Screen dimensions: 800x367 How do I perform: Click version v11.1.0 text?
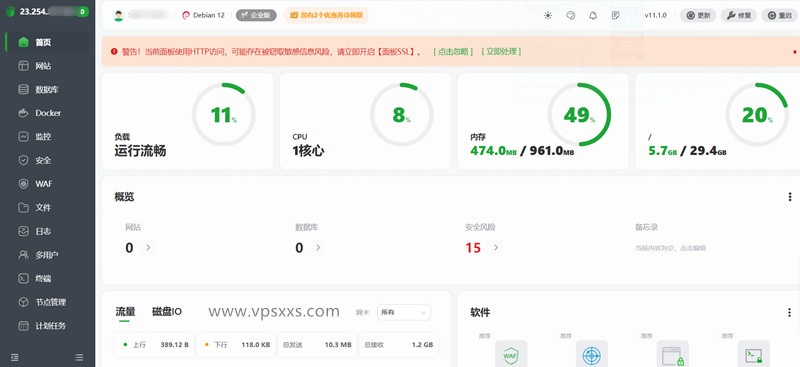tap(656, 15)
